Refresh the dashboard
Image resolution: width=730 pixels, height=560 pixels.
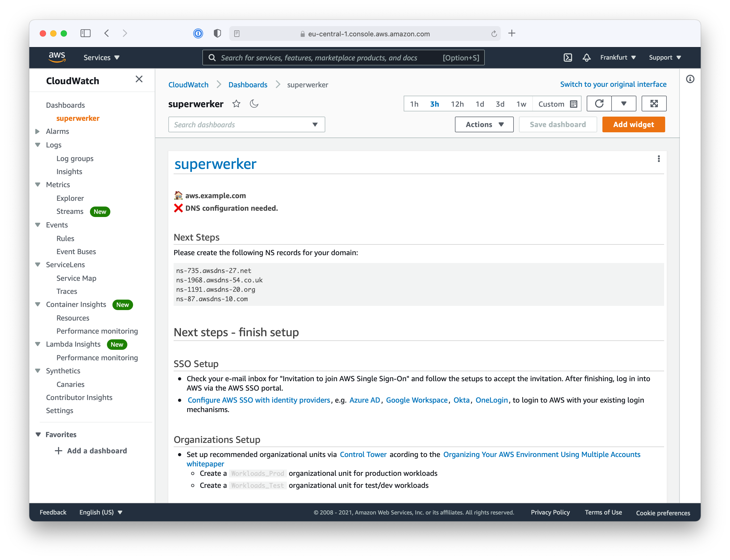click(599, 104)
